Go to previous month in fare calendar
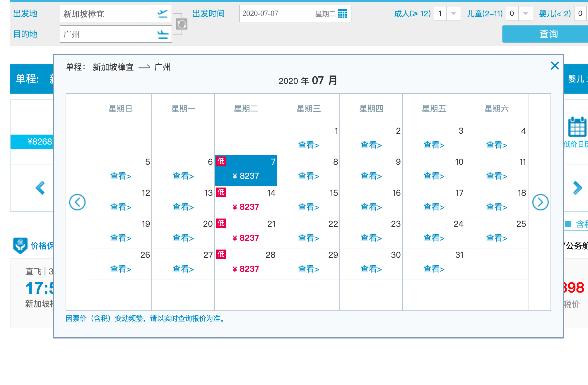588x385 pixels. coord(77,202)
